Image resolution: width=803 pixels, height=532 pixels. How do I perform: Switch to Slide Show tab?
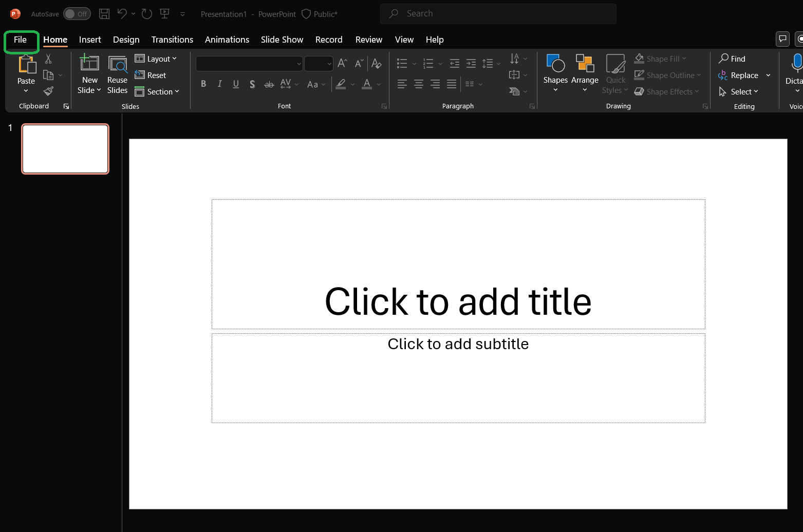(282, 40)
